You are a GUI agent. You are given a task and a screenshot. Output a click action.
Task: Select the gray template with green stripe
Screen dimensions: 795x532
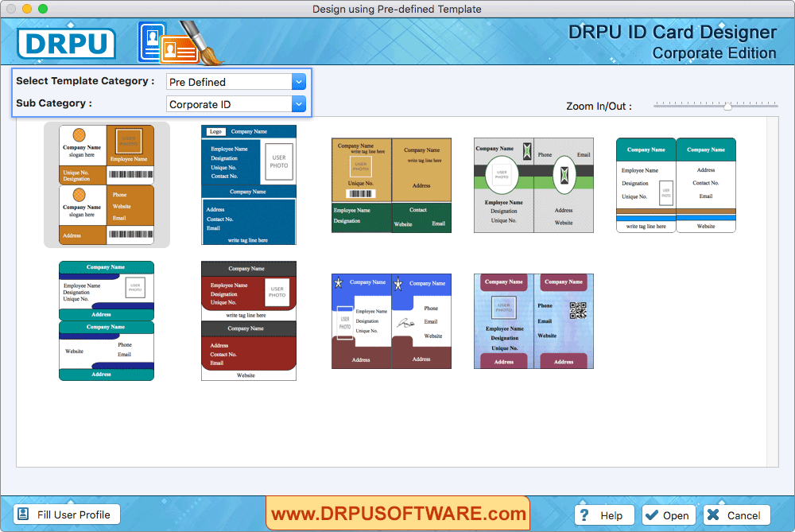point(533,185)
